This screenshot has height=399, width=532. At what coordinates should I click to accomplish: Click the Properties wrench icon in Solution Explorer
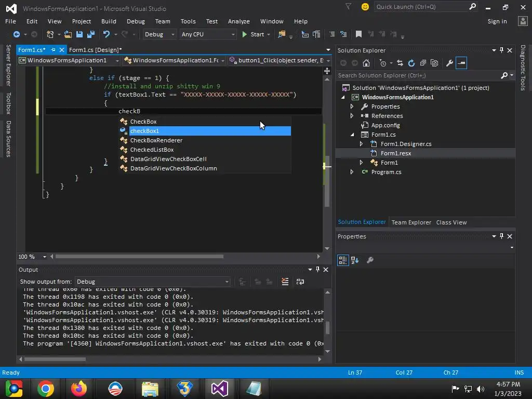[x=449, y=63]
